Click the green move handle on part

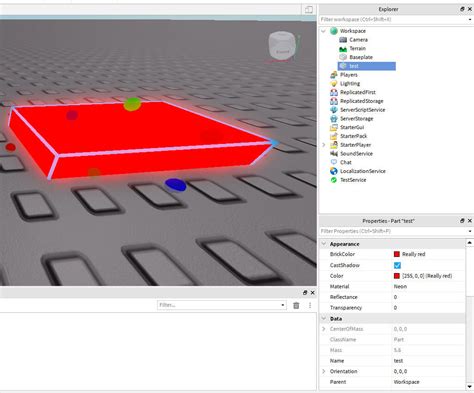tap(132, 104)
